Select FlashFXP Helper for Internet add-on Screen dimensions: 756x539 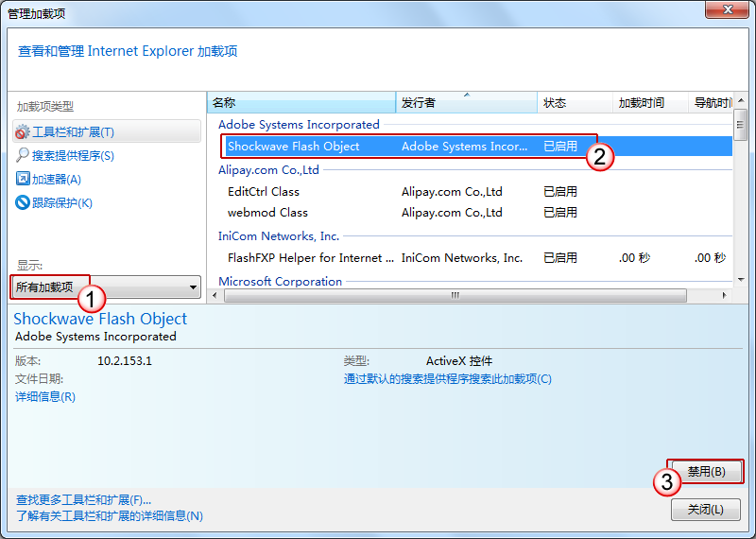pos(310,257)
